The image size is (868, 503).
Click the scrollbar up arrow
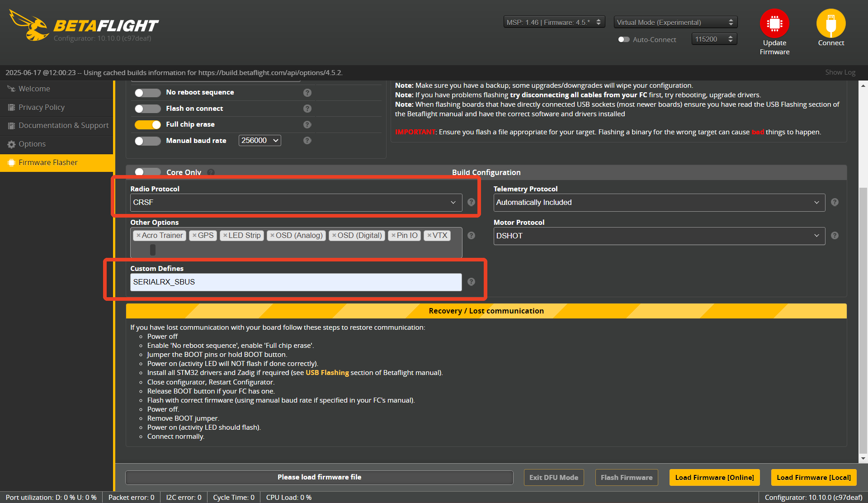tap(863, 85)
